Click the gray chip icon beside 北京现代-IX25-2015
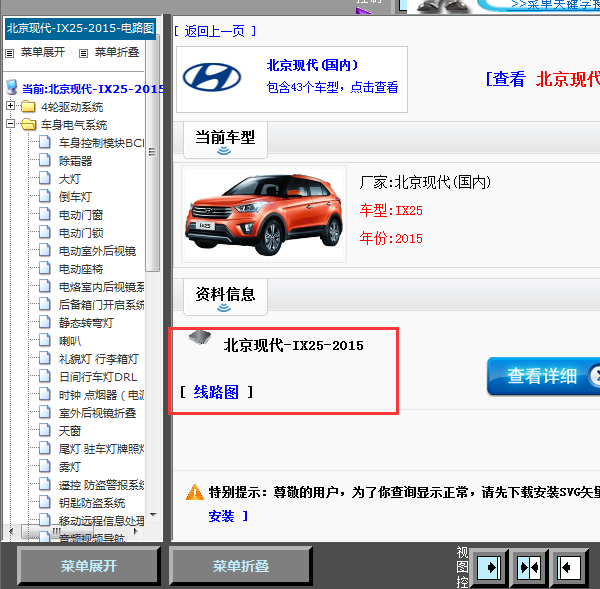 (200, 337)
